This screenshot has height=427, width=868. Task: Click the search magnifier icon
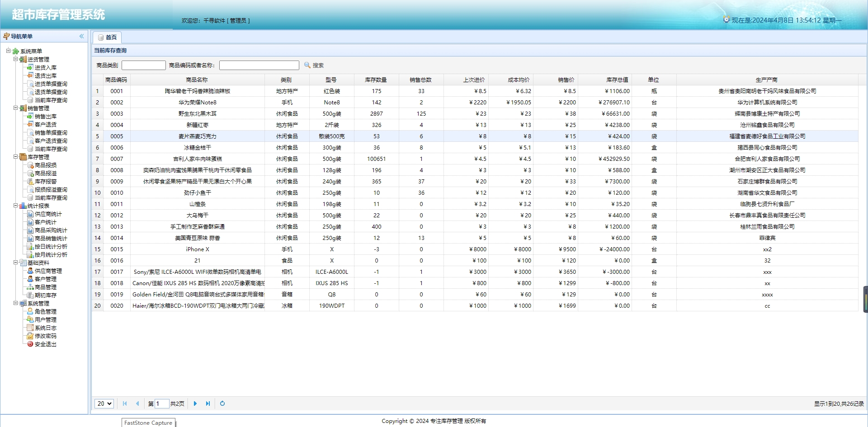pyautogui.click(x=307, y=65)
